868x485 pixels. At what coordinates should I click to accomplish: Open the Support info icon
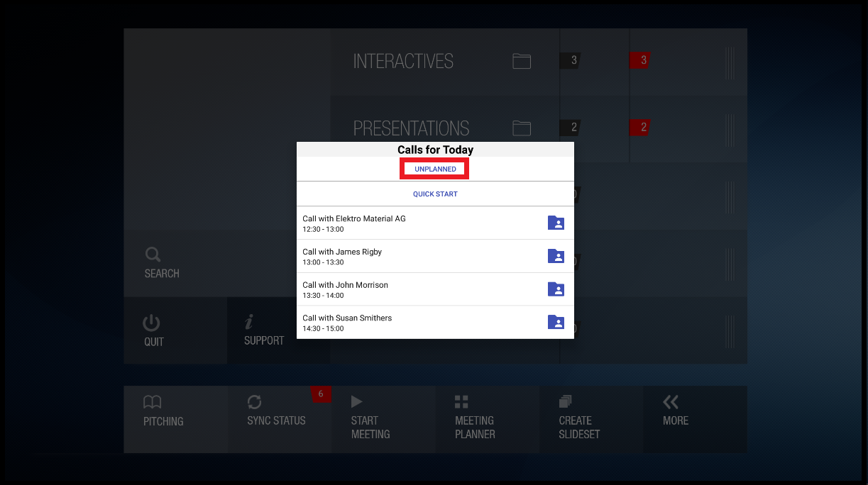[249, 322]
